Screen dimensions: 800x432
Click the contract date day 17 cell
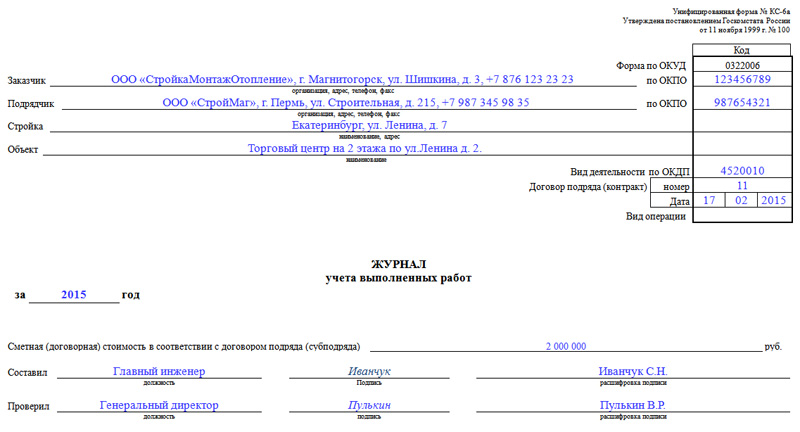pyautogui.click(x=709, y=200)
